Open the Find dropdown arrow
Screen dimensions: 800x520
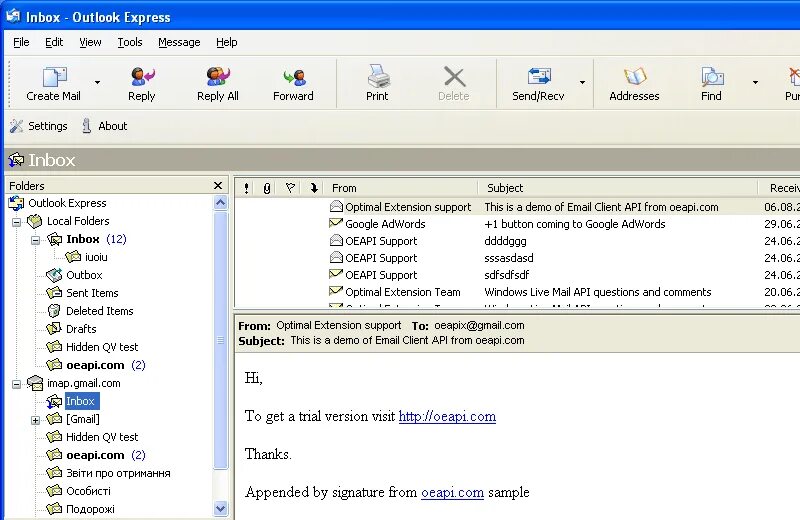755,82
